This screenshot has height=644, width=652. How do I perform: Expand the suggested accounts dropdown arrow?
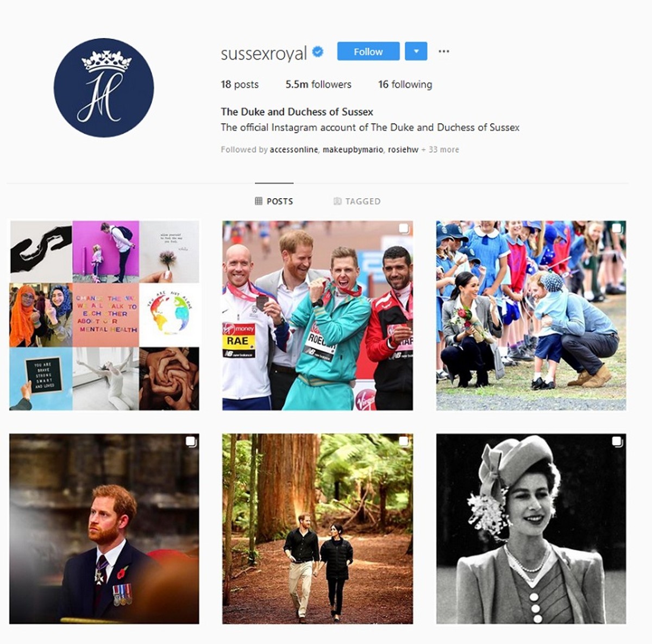[x=416, y=52]
